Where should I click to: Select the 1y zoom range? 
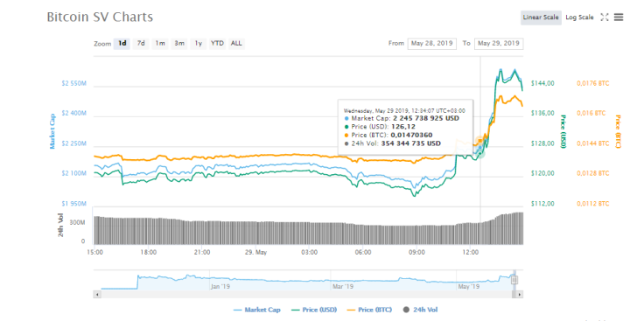(199, 44)
